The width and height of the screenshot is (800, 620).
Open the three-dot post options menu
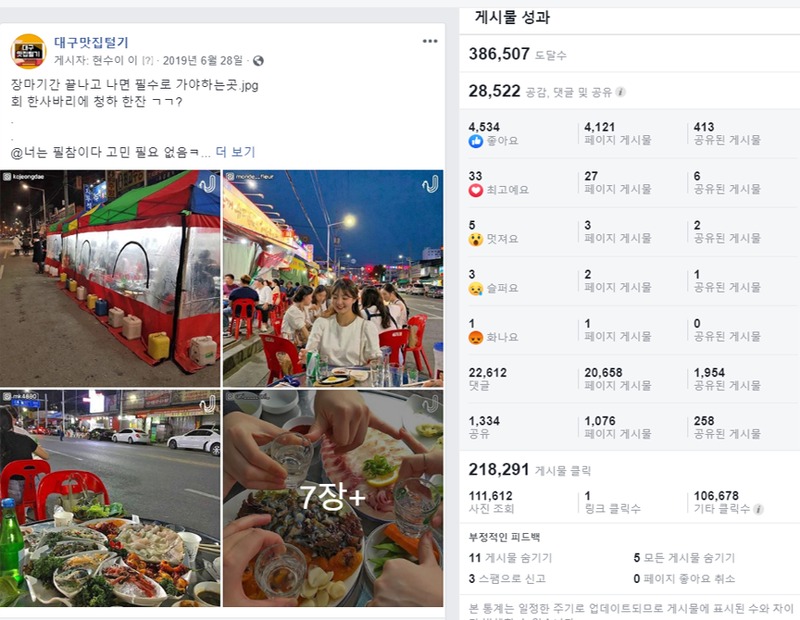pyautogui.click(x=430, y=41)
